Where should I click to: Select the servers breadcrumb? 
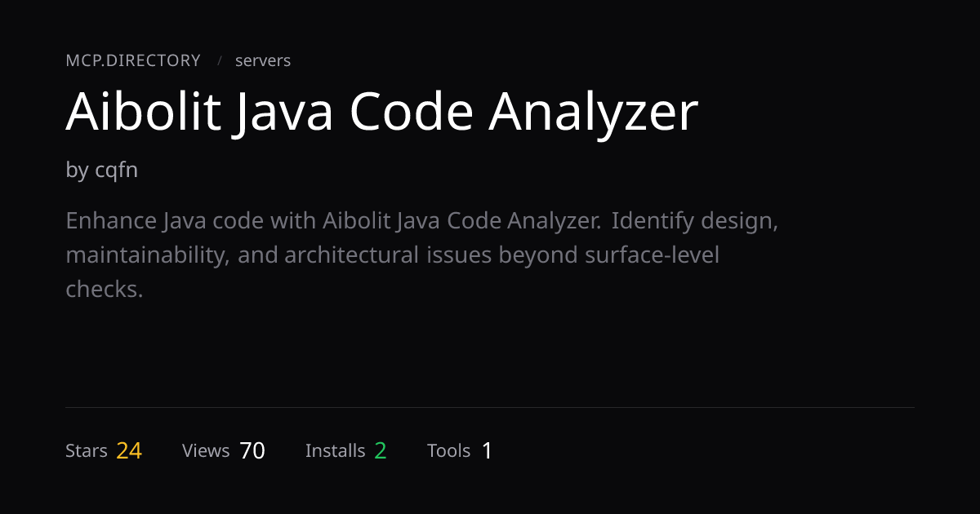point(263,60)
